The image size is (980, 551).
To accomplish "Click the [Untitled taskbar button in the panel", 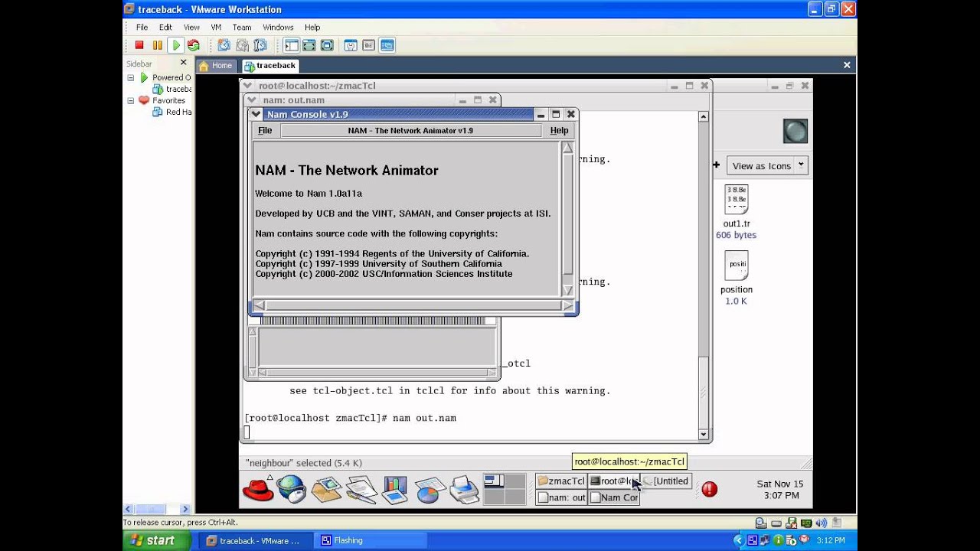I will pos(666,481).
